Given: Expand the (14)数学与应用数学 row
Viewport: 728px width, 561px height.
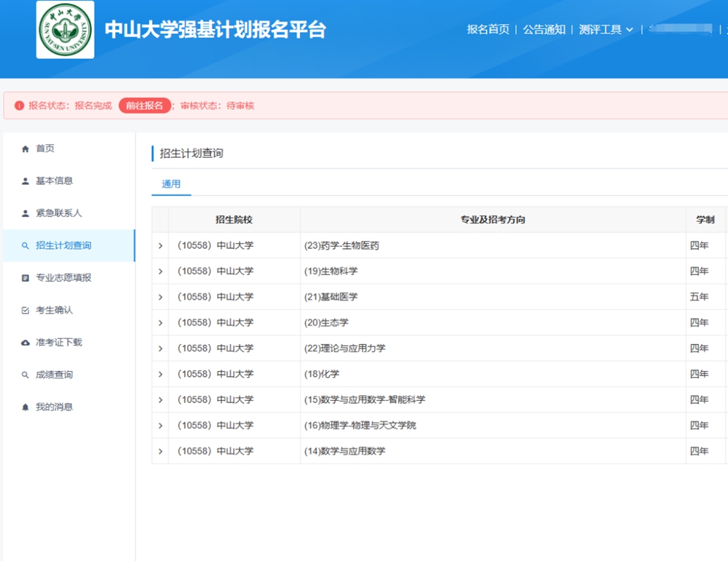Looking at the screenshot, I should point(160,451).
